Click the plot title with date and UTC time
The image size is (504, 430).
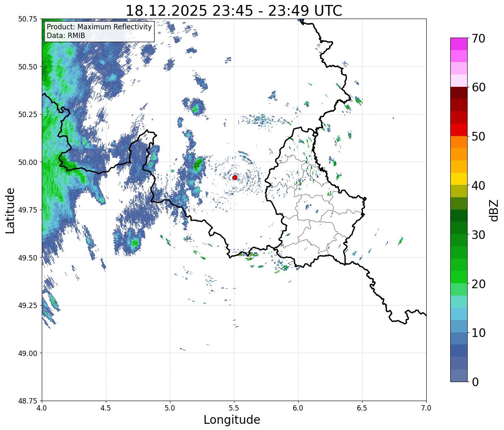click(234, 10)
